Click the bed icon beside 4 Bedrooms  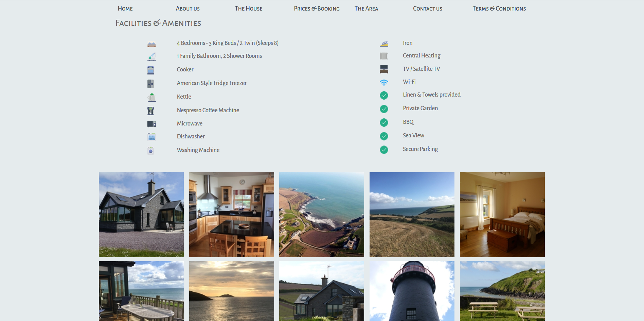tap(151, 44)
